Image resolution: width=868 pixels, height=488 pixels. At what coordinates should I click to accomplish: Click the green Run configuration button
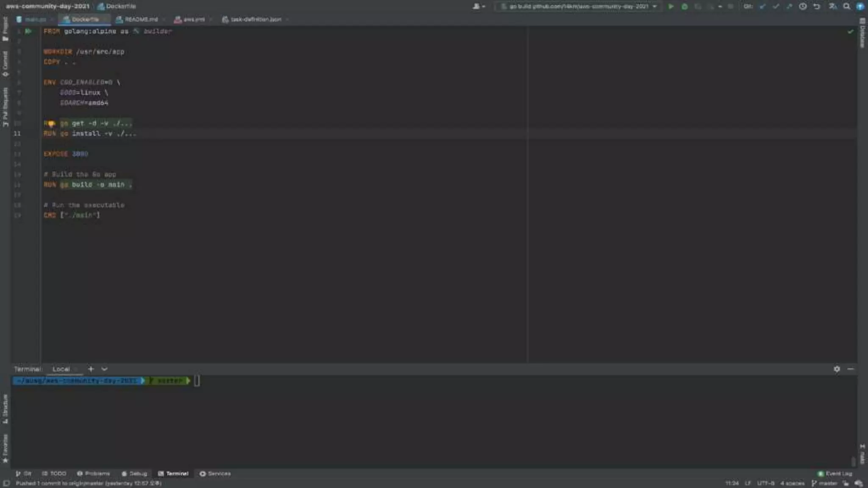pos(671,6)
